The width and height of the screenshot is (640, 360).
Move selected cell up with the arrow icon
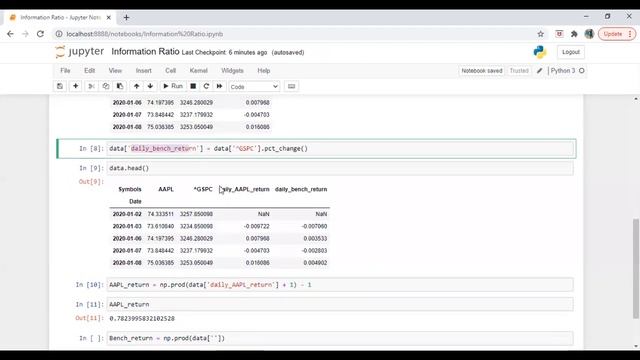[x=137, y=86]
